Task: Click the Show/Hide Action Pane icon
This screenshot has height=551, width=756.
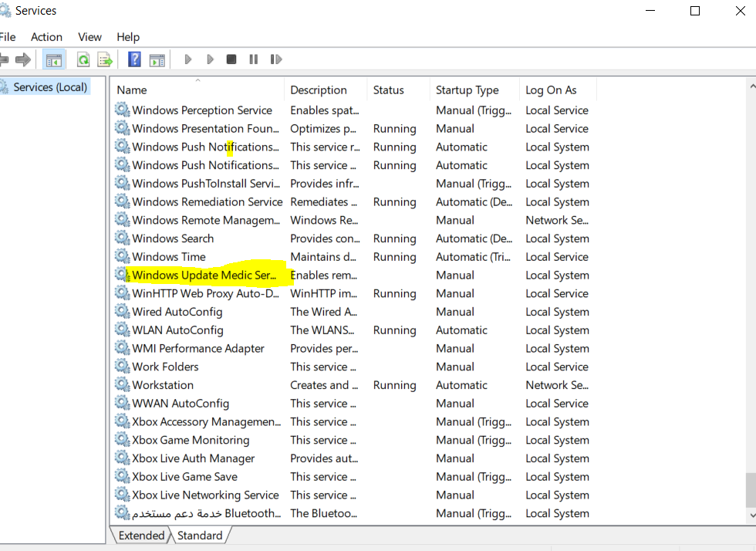Action: 157,59
